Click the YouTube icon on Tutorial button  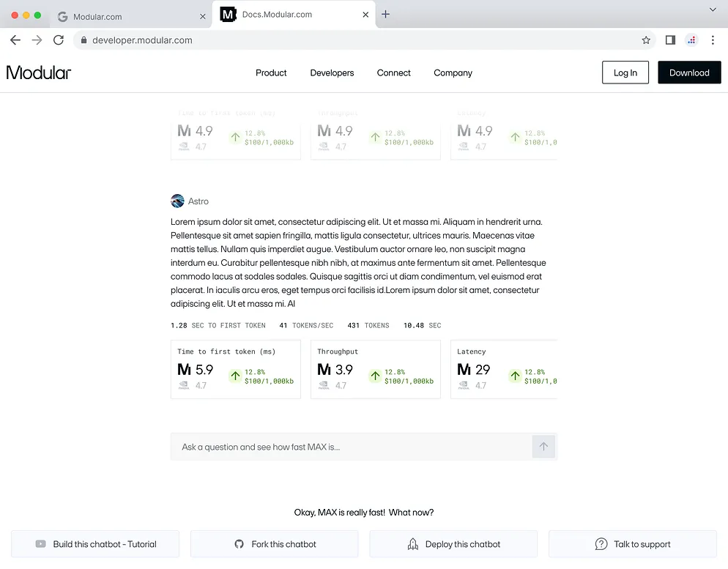click(40, 544)
